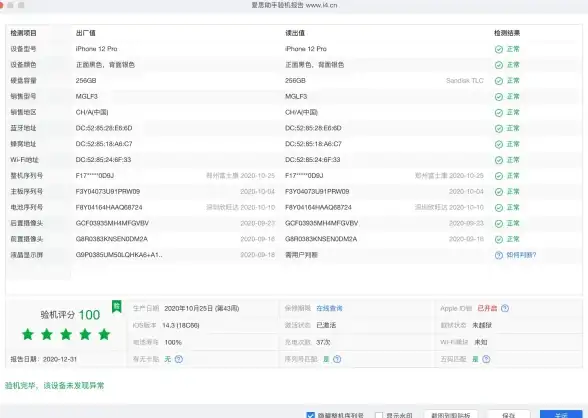Screen dimensions: 588x418
Task: Click the green check icon in 整机序列号 row
Action: 498,176
